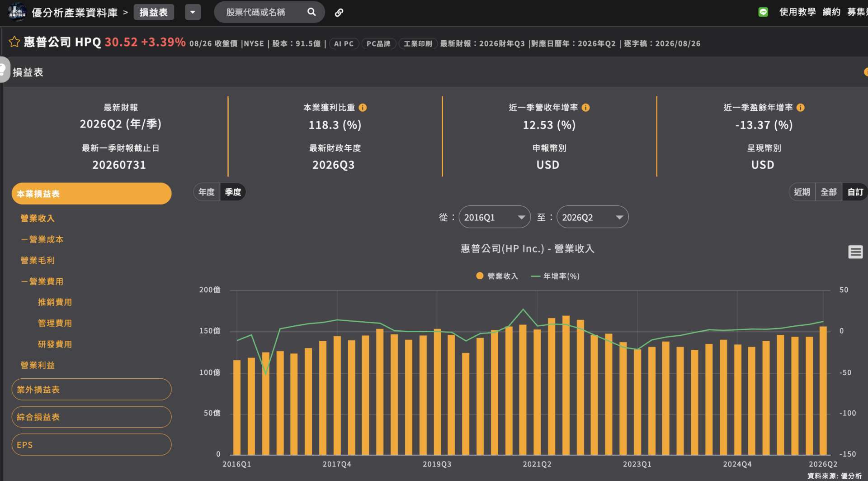Select 全部 range
Screen dimensions: 868x481
click(x=829, y=192)
